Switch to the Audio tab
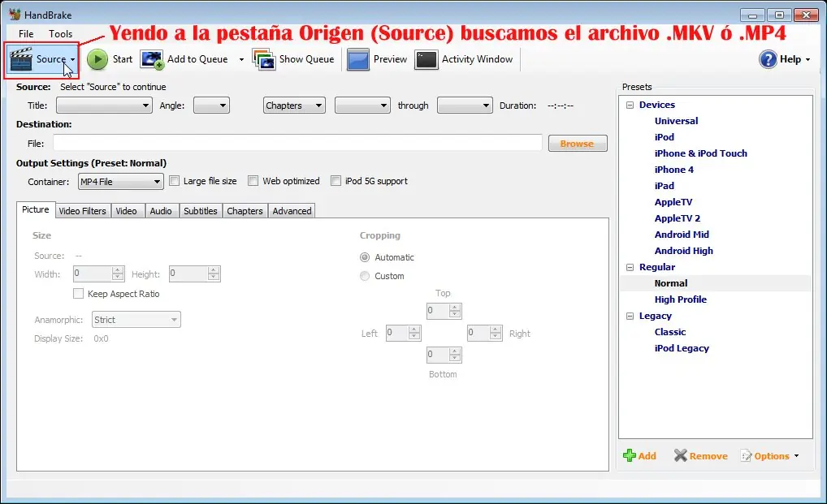Image resolution: width=827 pixels, height=504 pixels. [161, 211]
